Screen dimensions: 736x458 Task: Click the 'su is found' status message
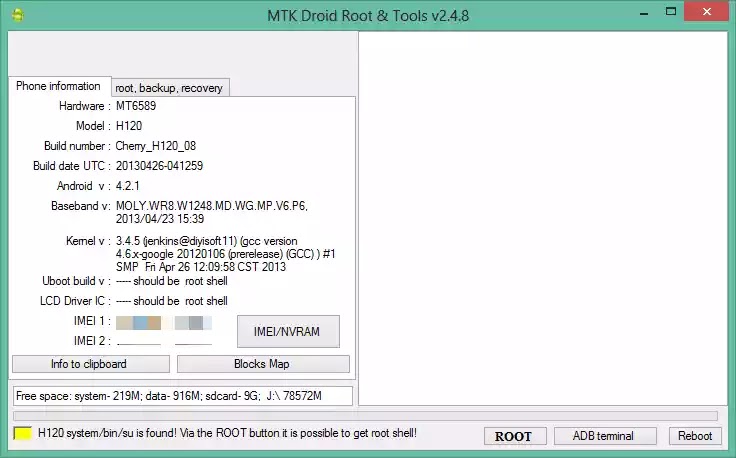coord(227,433)
